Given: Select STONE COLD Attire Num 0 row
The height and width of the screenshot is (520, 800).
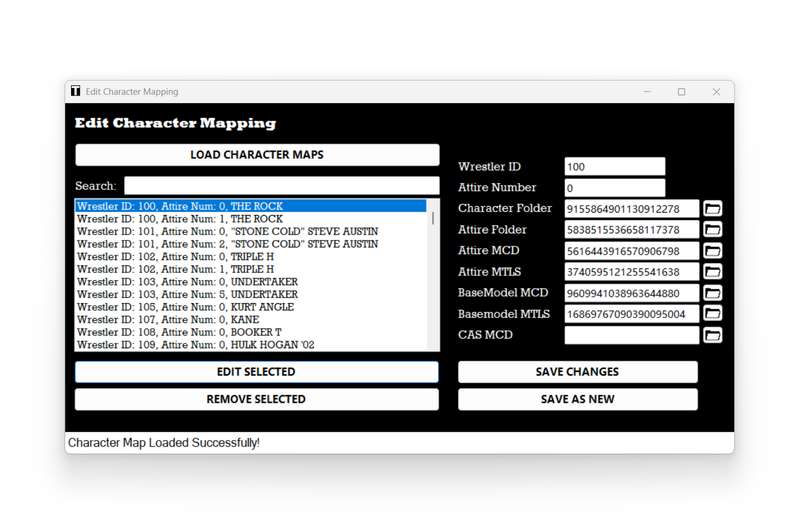Looking at the screenshot, I should pyautogui.click(x=251, y=231).
